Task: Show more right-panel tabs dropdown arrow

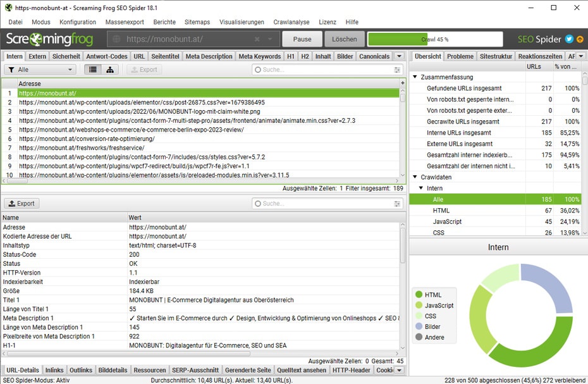Action: (x=581, y=56)
